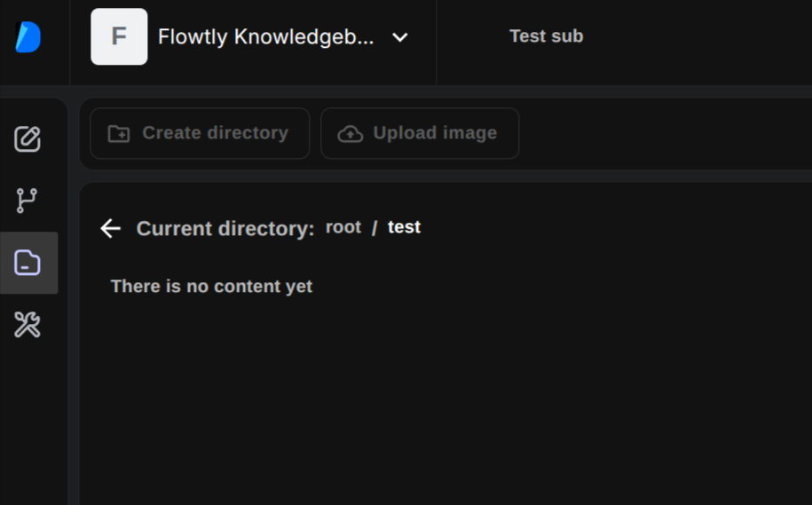Click the F project avatar
The width and height of the screenshot is (812, 505).
(119, 36)
